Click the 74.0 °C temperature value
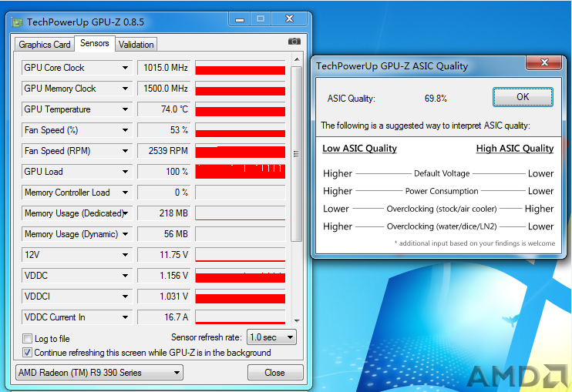This screenshot has width=572, height=392. click(x=163, y=109)
